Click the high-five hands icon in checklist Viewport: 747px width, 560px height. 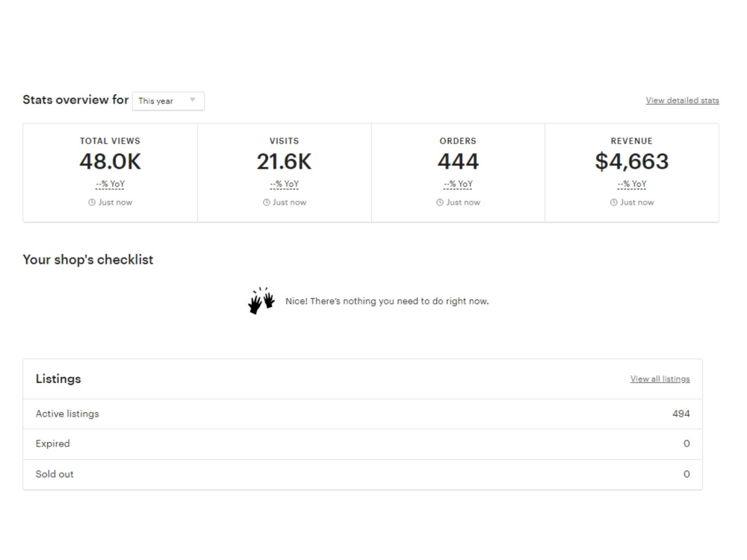pos(261,300)
